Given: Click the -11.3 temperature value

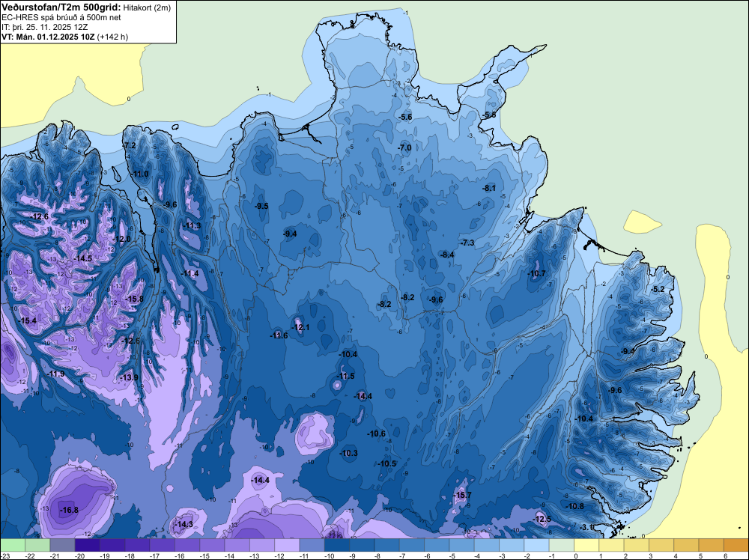Looking at the screenshot, I should pos(192,226).
